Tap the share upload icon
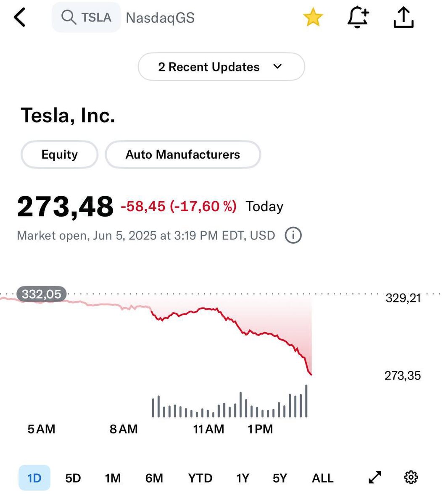Screen dimensions: 443x504 (403, 18)
